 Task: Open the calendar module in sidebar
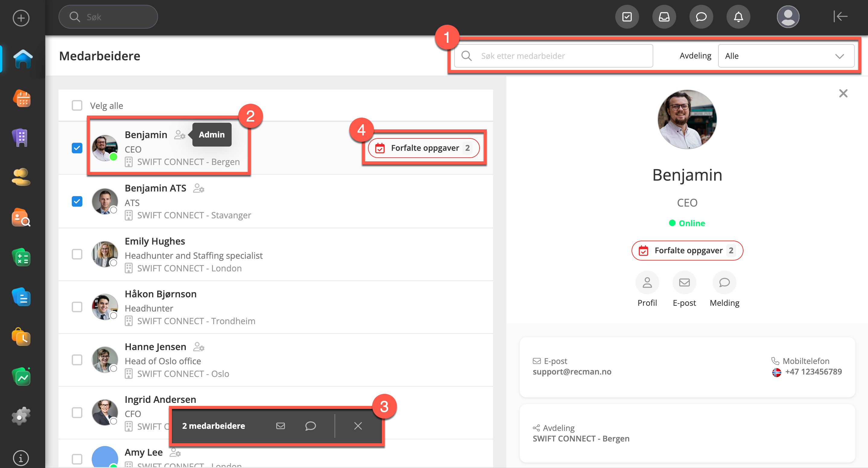click(22, 99)
